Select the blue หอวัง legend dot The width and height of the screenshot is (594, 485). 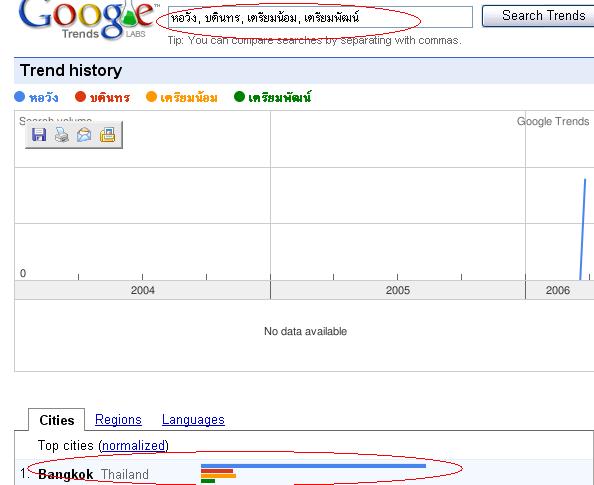pos(19,97)
